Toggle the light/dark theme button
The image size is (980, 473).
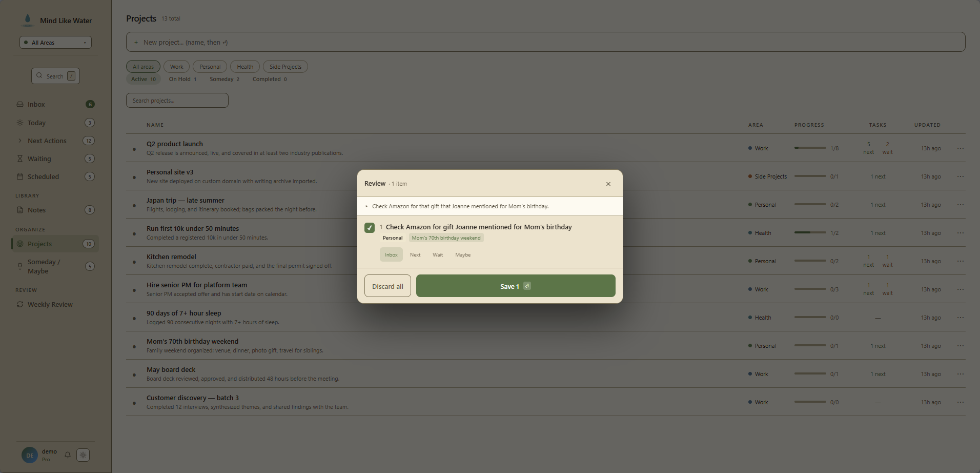pos(83,455)
